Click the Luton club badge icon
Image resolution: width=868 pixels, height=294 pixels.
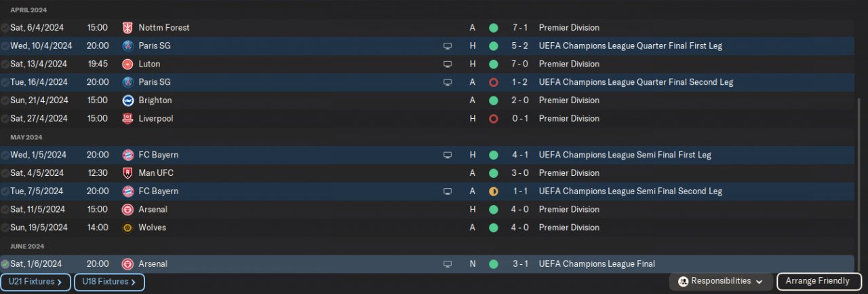pos(127,65)
